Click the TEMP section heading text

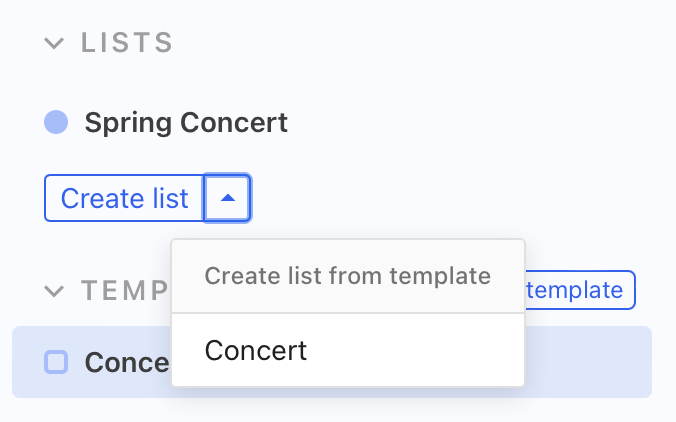pyautogui.click(x=124, y=291)
